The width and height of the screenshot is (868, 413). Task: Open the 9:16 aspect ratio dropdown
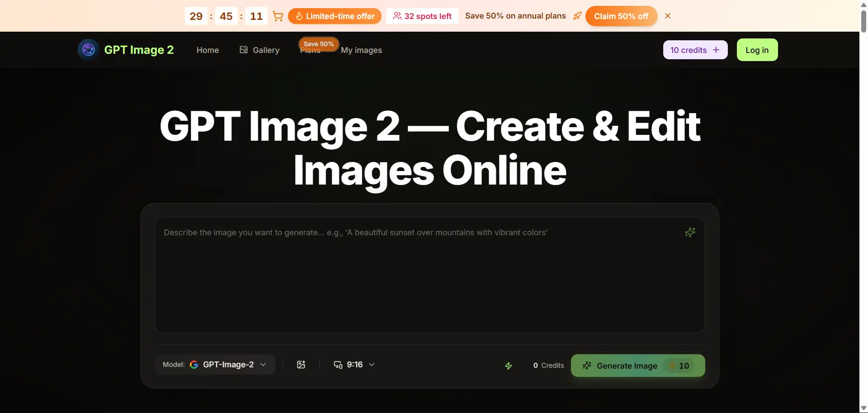pos(354,365)
